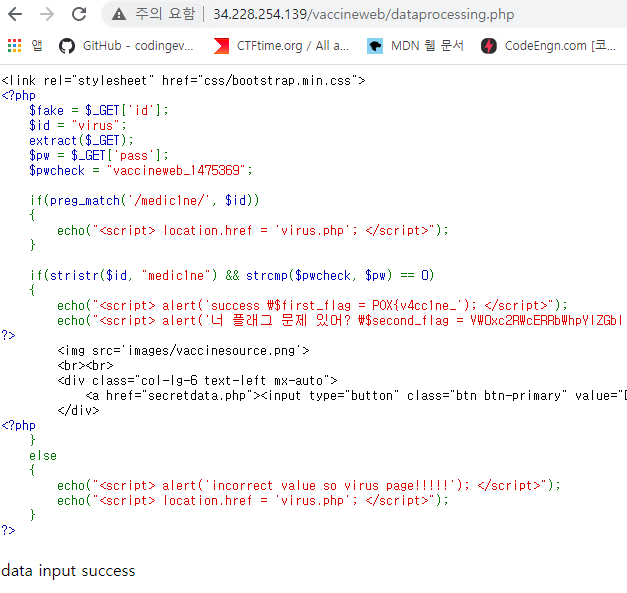
Task: Open the GitHub - codingev... bookmark
Action: tap(126, 46)
